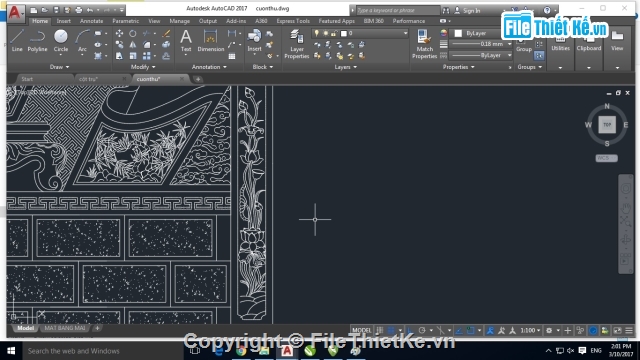The image size is (640, 360).
Task: Switch to MAT BANG MAI layout tab
Action: point(65,328)
